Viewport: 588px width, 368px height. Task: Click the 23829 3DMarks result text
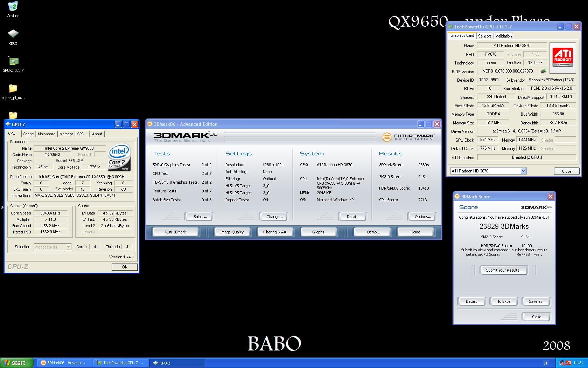504,226
